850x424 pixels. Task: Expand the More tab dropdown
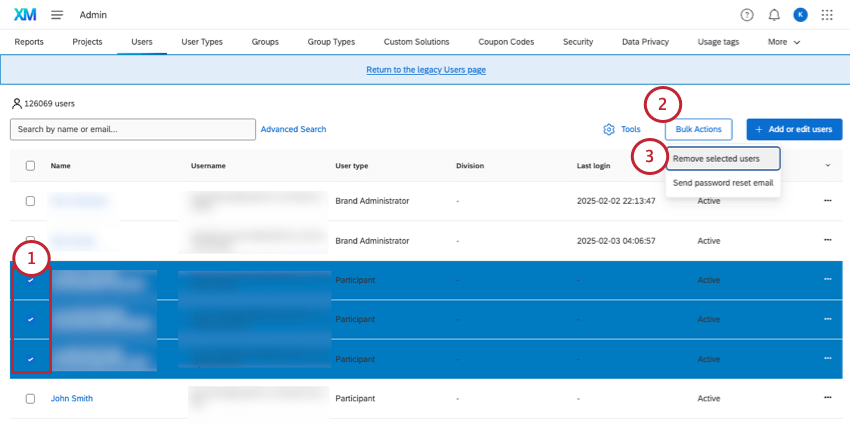point(784,42)
